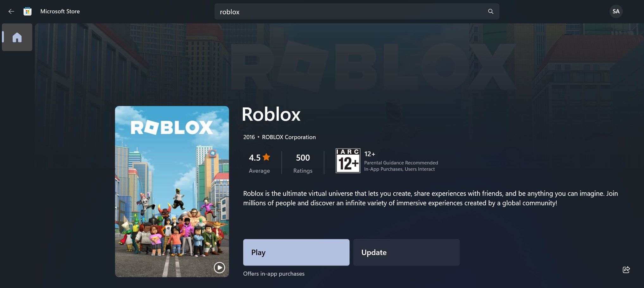Click the Microsoft Store logo icon
The image size is (644, 288).
click(x=28, y=11)
